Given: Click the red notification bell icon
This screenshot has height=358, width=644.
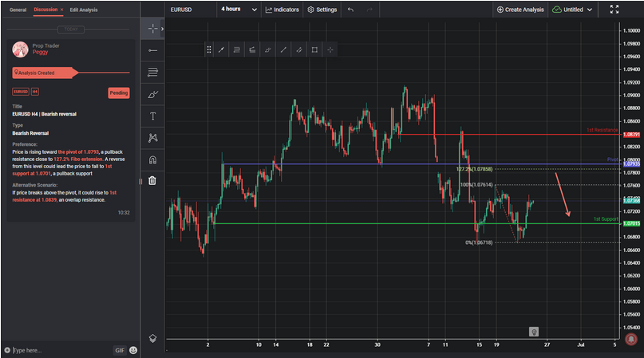Looking at the screenshot, I should click(631, 339).
